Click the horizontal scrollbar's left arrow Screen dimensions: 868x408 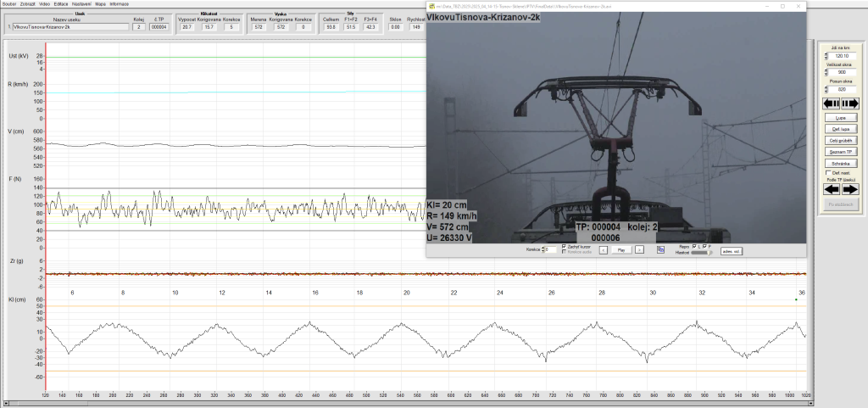6,402
